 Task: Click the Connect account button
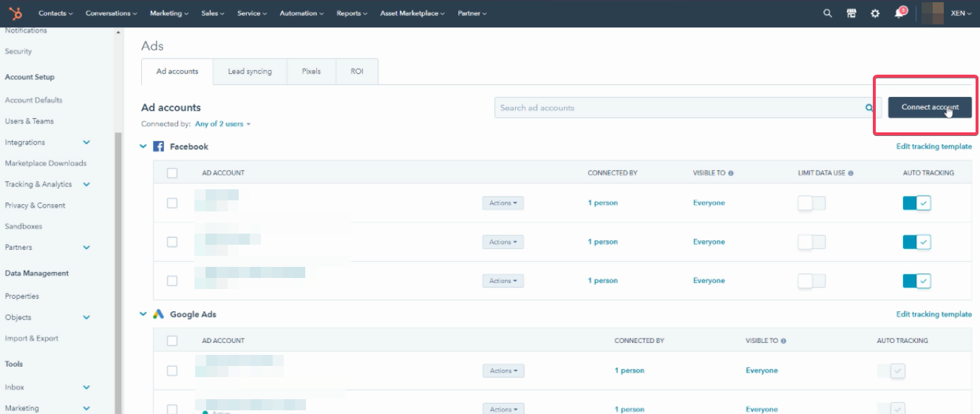pos(930,107)
